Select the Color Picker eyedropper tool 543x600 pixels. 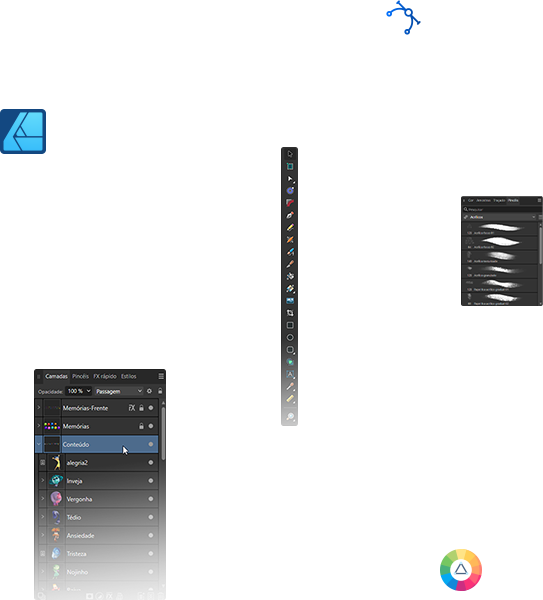click(x=290, y=386)
